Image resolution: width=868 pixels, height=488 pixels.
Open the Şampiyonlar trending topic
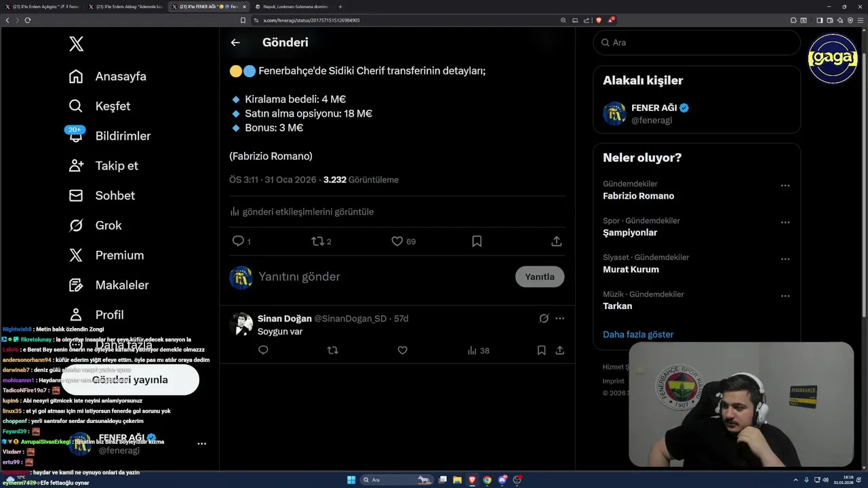[630, 232]
